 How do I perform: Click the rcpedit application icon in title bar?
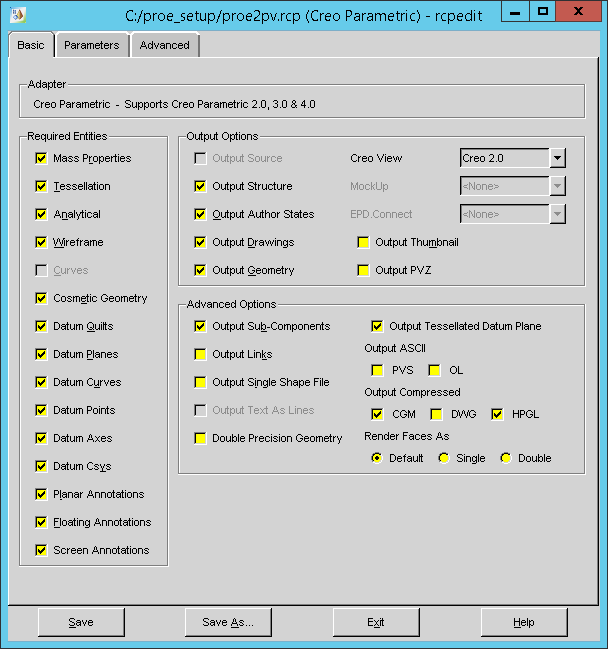coord(18,15)
